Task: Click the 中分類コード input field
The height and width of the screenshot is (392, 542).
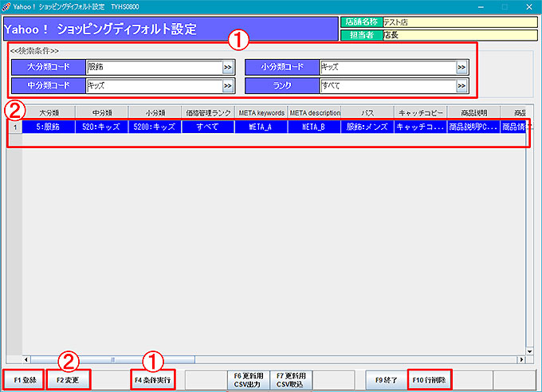Action: [x=154, y=86]
